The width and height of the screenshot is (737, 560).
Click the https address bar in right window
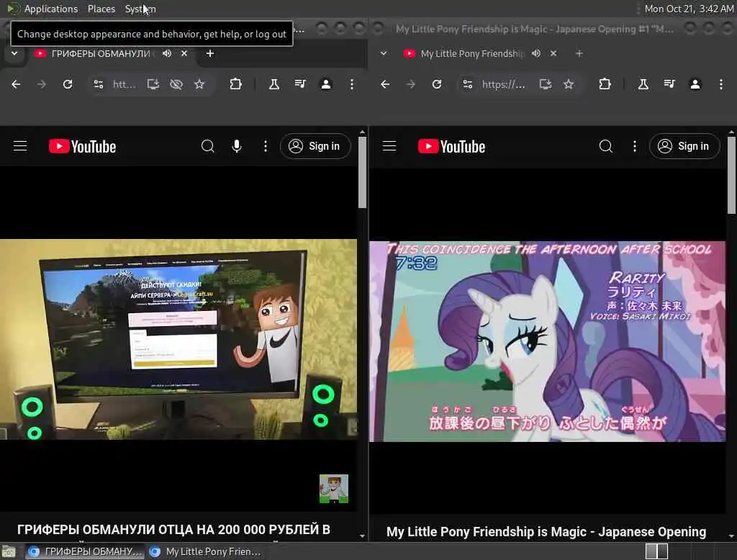point(503,84)
